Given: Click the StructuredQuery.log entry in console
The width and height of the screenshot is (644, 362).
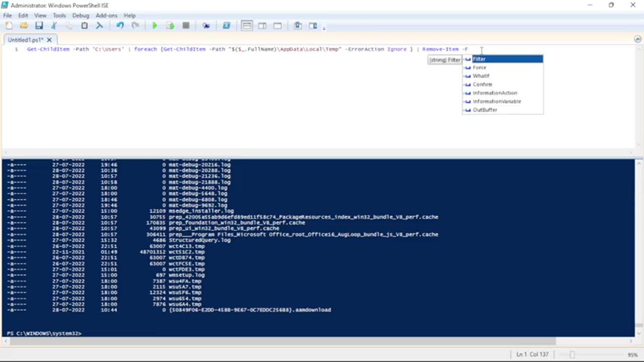Looking at the screenshot, I should point(200,240).
